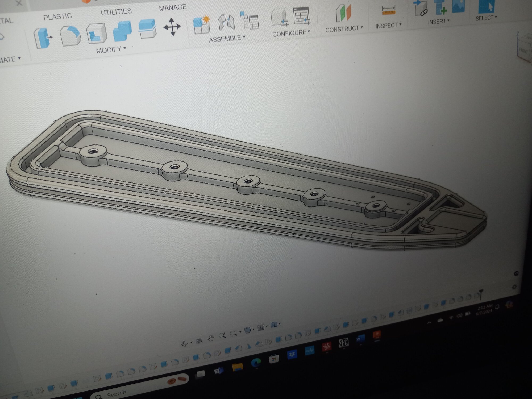Select the Fillet tool

(x=70, y=36)
